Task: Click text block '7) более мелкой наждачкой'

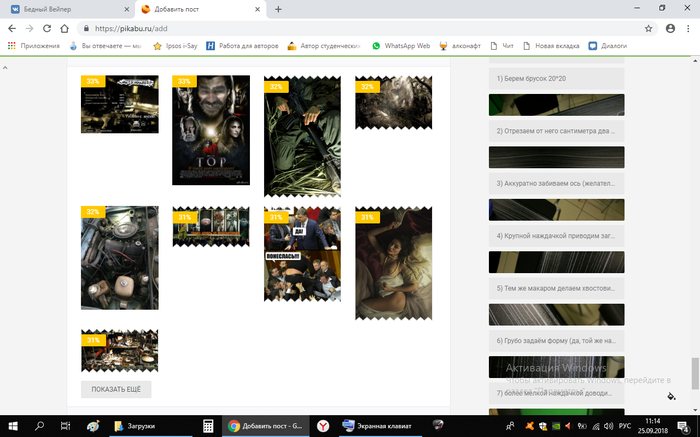Action: pos(556,393)
